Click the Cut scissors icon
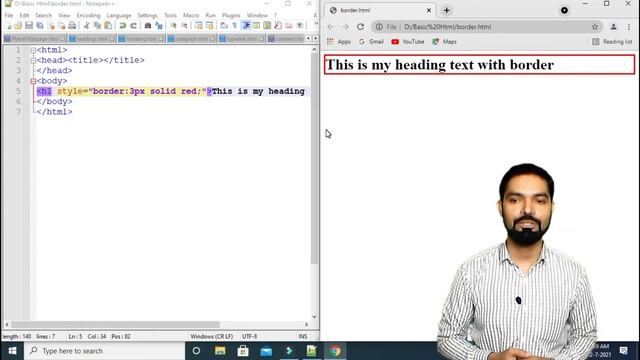Image resolution: width=640 pixels, height=360 pixels. tap(86, 26)
